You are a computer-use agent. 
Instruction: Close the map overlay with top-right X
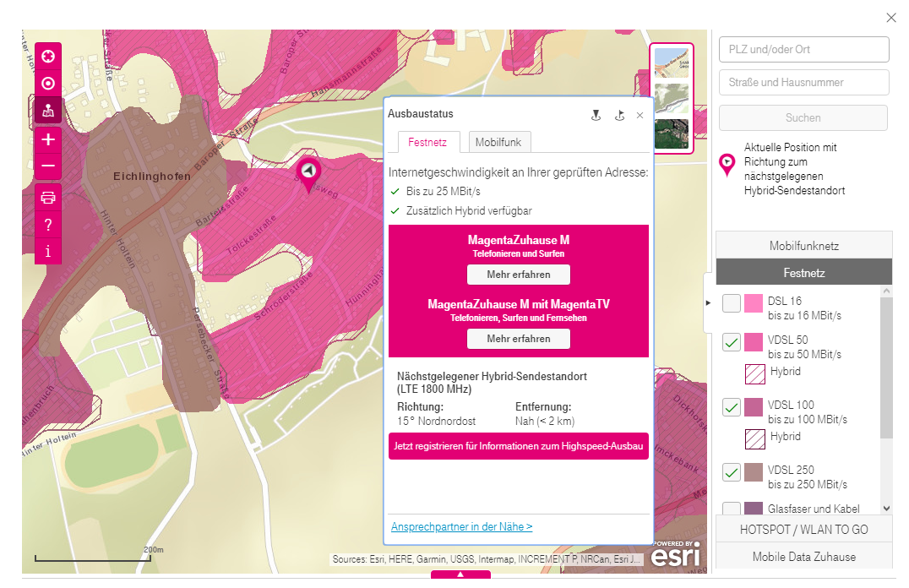[x=891, y=18]
